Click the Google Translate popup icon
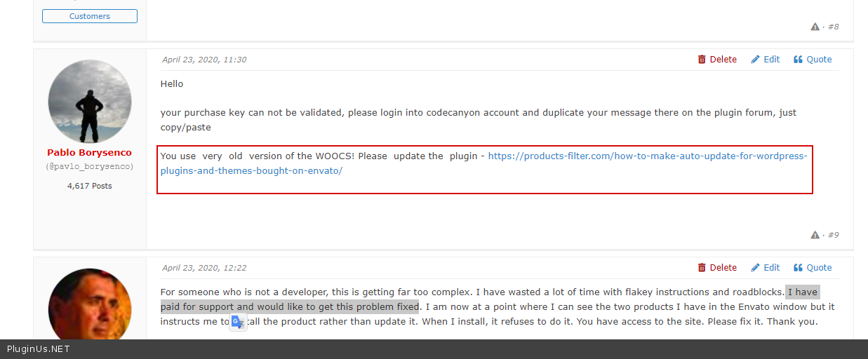Screen dimensions: 868x359 click(x=238, y=322)
